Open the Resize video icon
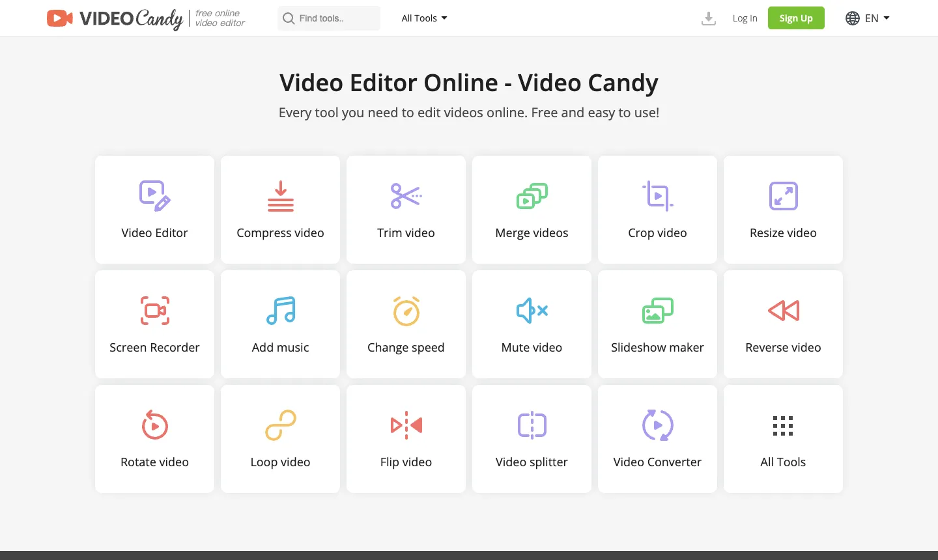Image resolution: width=938 pixels, height=560 pixels. (x=784, y=196)
